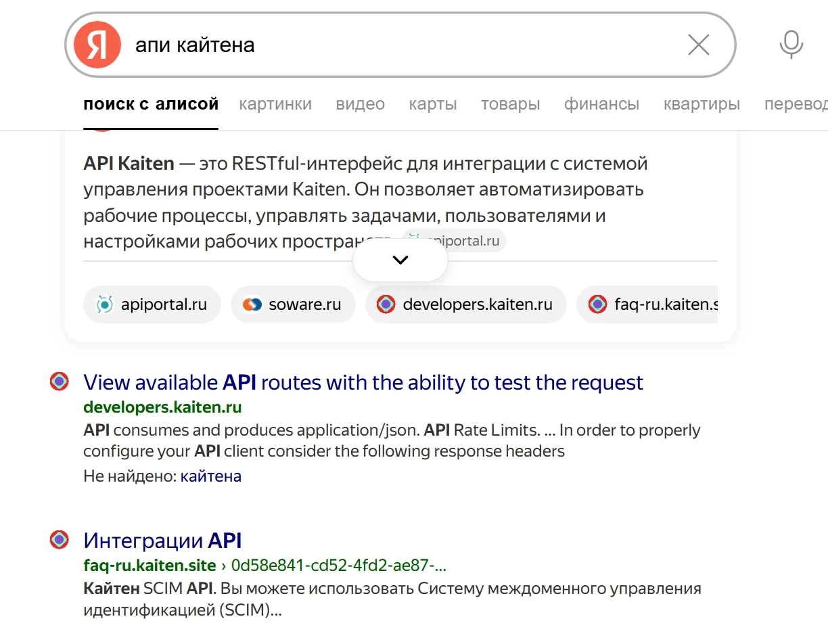828x644 pixels.
Task: Select the квартиры tab
Action: pos(701,104)
